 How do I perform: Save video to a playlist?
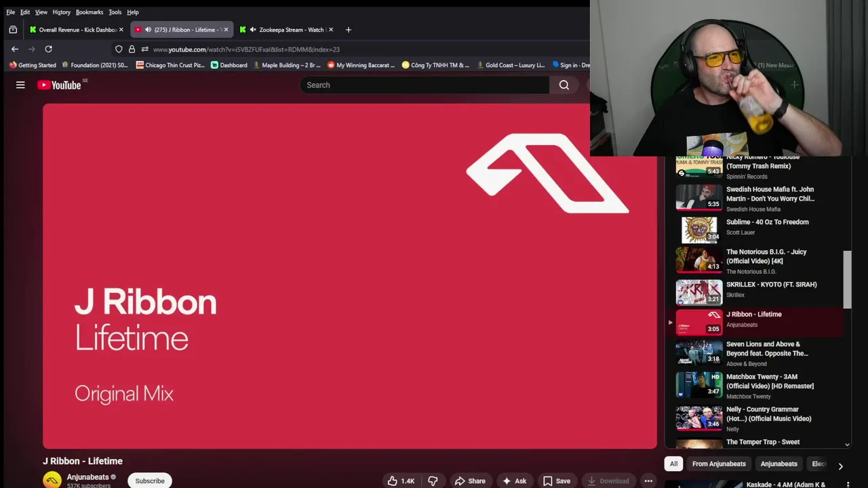tap(556, 481)
